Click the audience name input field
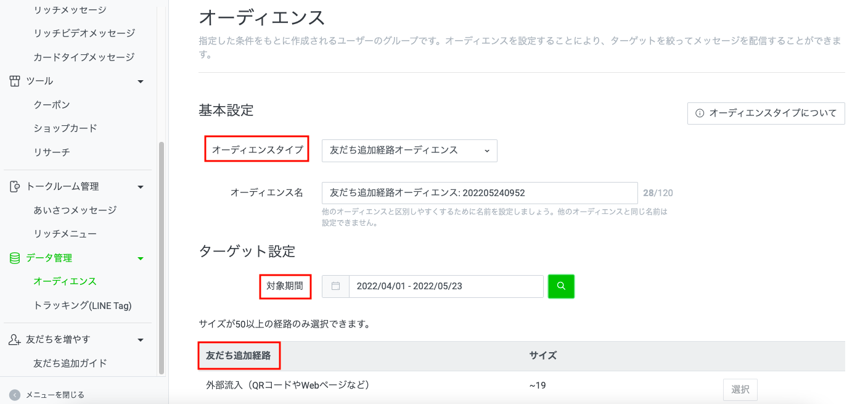 [479, 192]
